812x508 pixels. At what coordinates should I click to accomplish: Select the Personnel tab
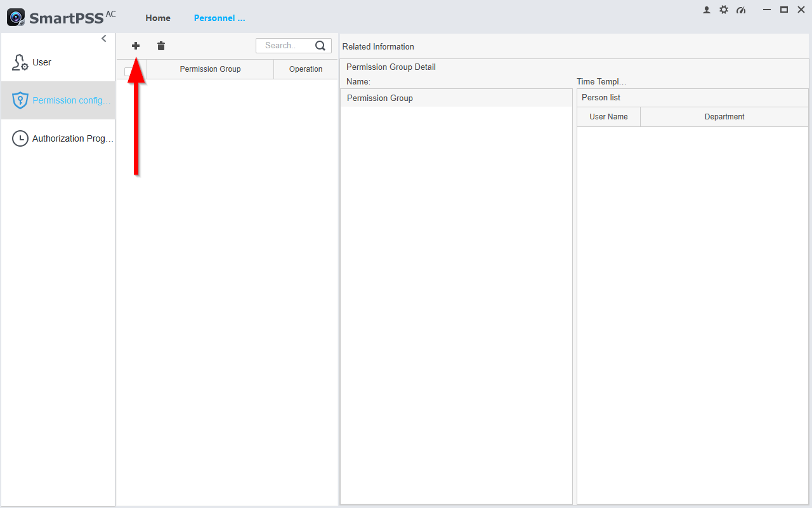coord(219,18)
